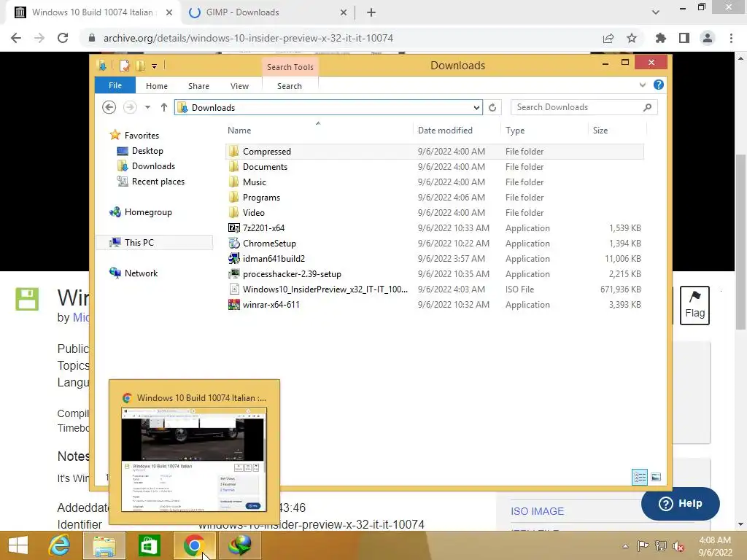Reload the archive.org page
747x560 pixels.
point(63,38)
